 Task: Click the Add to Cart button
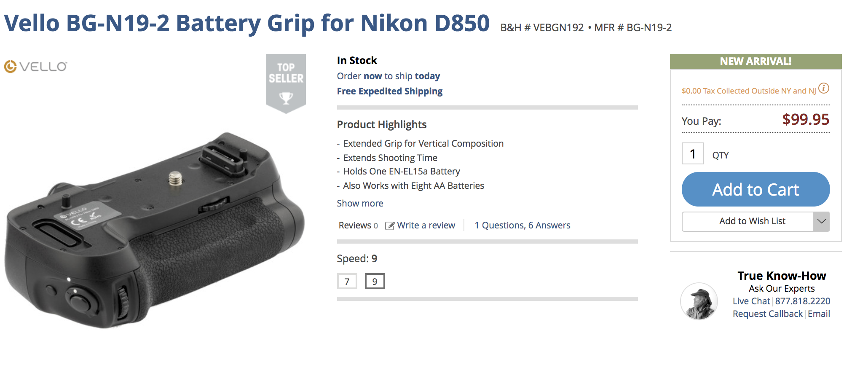[755, 189]
